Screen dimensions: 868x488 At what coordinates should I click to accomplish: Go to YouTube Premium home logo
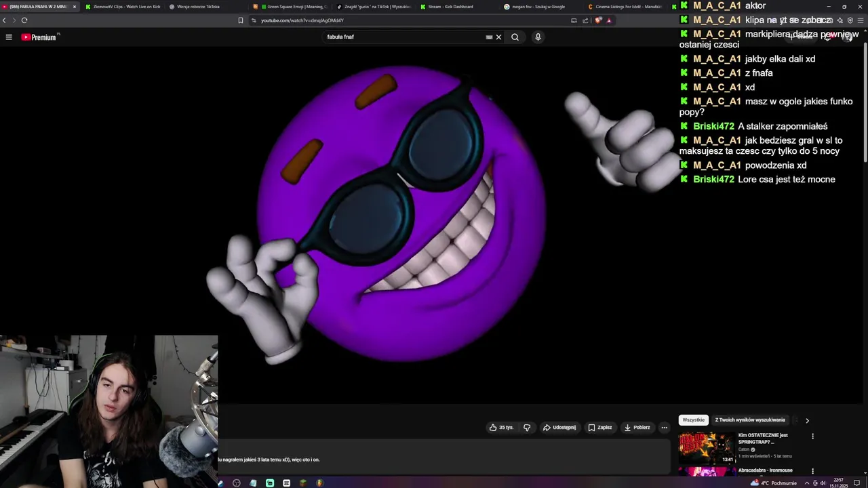click(40, 37)
